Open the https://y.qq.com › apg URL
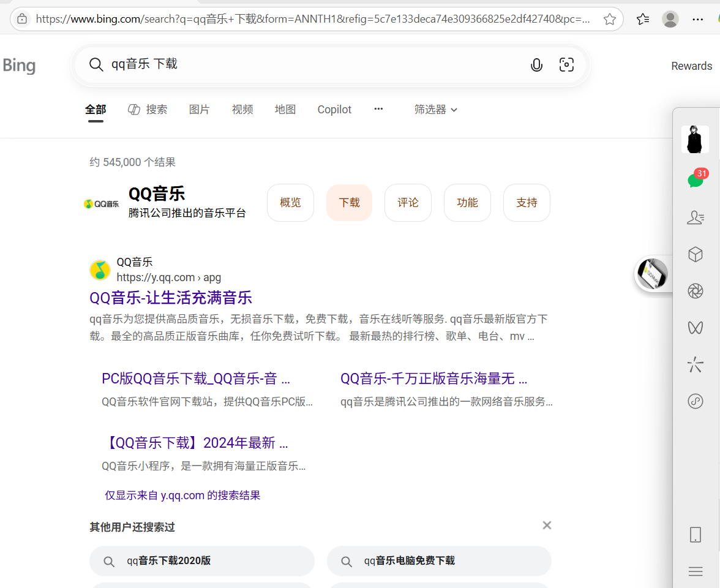720x588 pixels. point(168,277)
